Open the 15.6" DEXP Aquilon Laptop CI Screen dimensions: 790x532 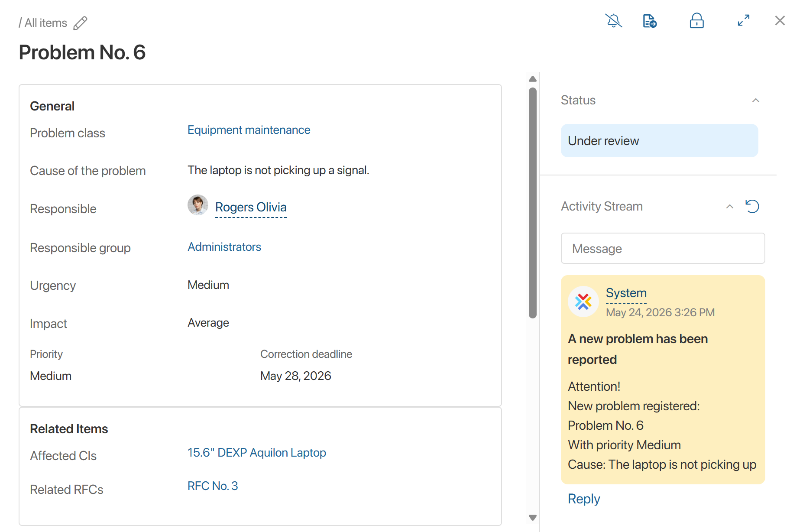tap(257, 453)
